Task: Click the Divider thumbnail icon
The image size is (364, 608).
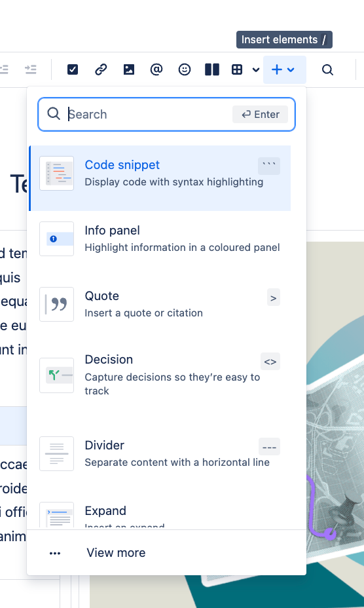Action: 56,453
